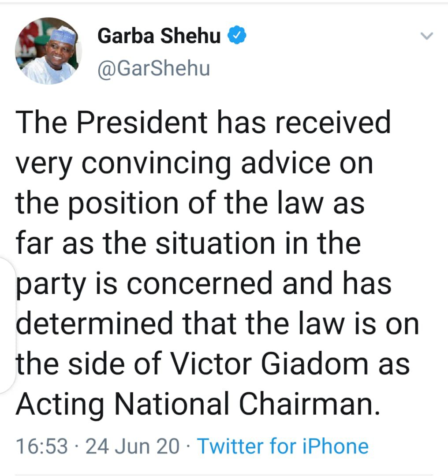448x476 pixels.
Task: Click the 16:53 timestamp
Action: [42, 446]
